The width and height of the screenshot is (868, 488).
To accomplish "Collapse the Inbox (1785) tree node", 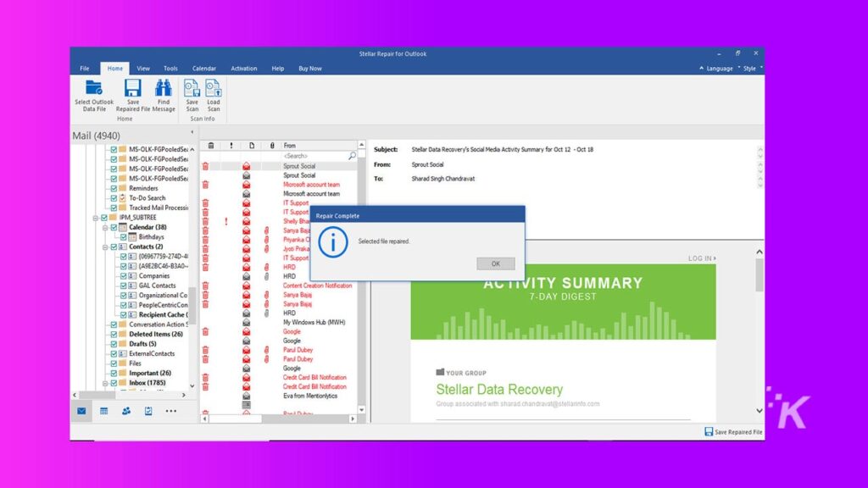I will click(x=105, y=383).
